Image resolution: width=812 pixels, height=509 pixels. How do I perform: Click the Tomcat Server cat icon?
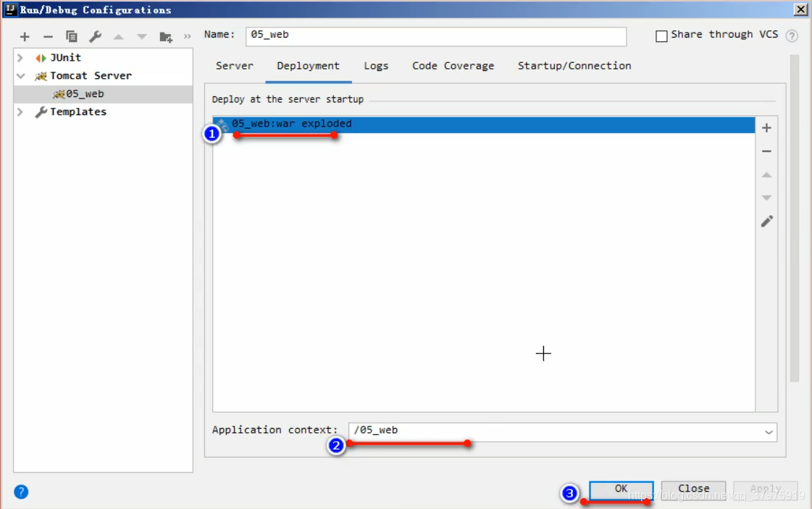point(41,76)
